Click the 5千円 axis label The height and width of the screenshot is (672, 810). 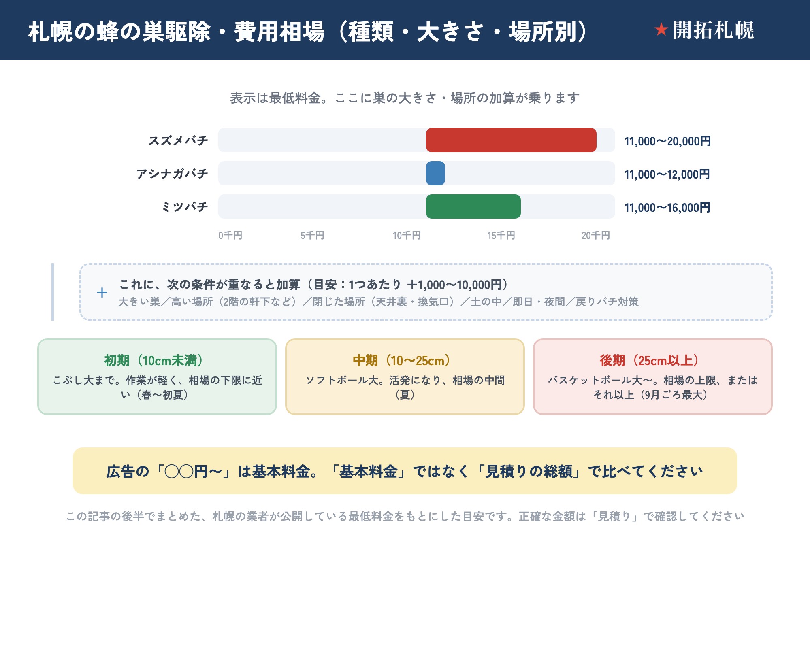pyautogui.click(x=312, y=235)
